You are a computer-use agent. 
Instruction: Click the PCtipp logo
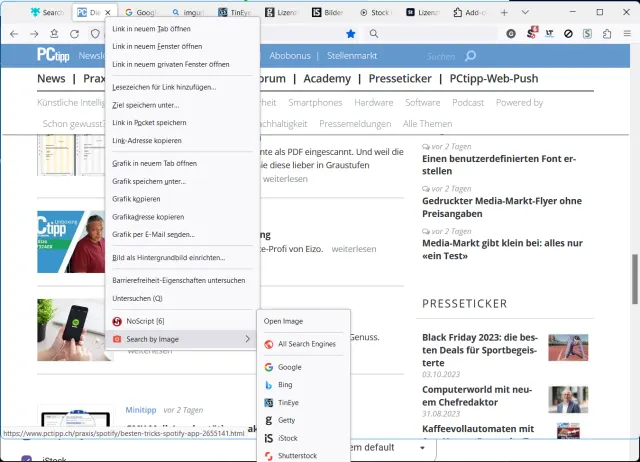[x=53, y=55]
